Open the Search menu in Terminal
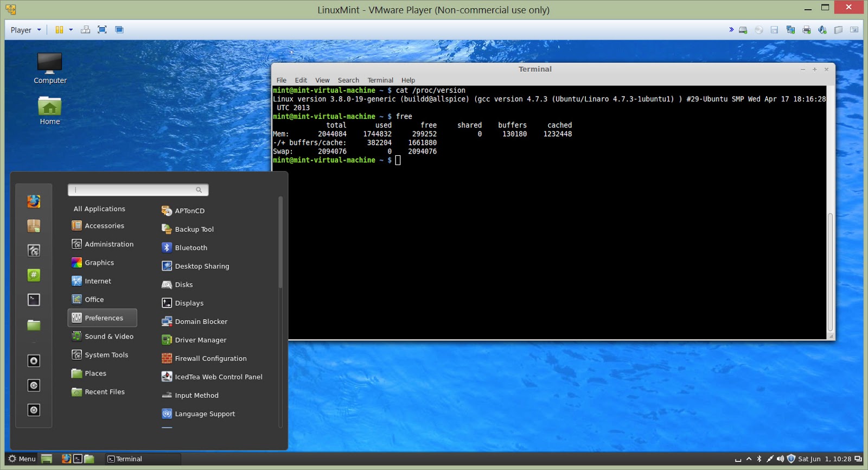 pos(348,80)
